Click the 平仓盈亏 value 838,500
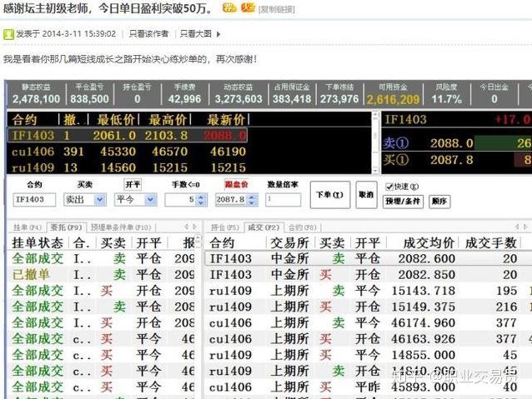The height and width of the screenshot is (399, 532). point(89,99)
